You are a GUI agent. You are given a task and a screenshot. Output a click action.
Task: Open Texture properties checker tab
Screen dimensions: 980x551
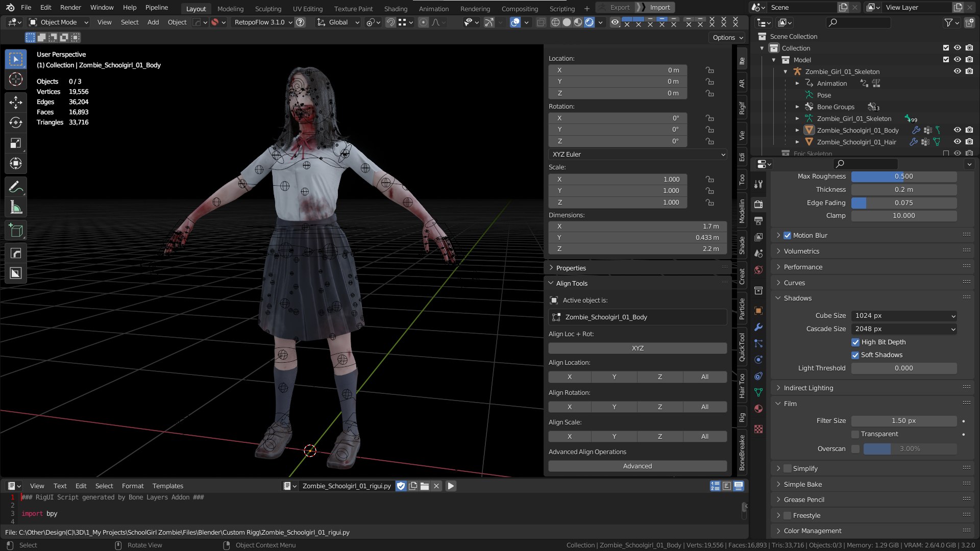(x=758, y=429)
